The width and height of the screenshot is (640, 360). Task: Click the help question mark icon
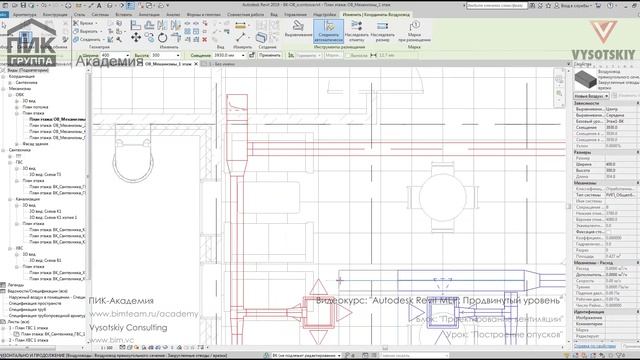610,5
